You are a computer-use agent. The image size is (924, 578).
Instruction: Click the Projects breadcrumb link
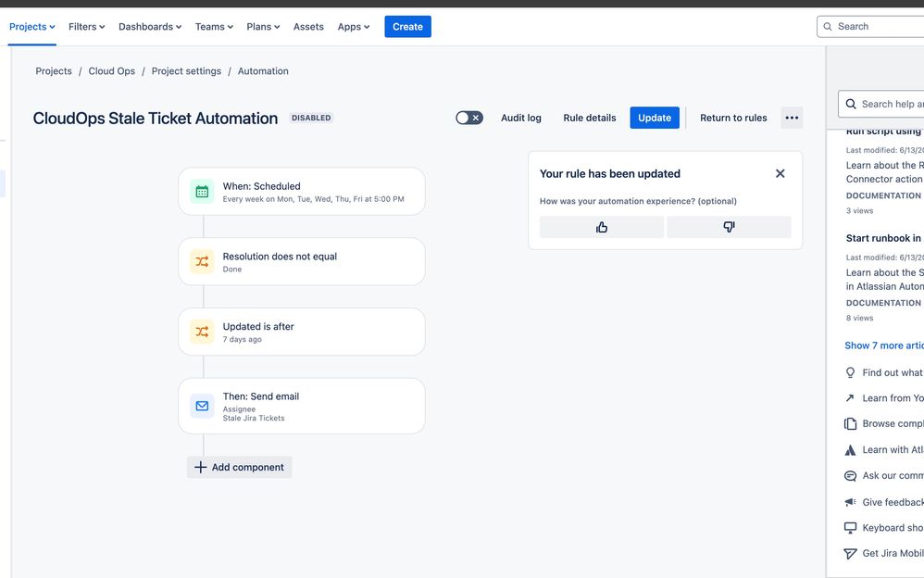[x=54, y=70]
